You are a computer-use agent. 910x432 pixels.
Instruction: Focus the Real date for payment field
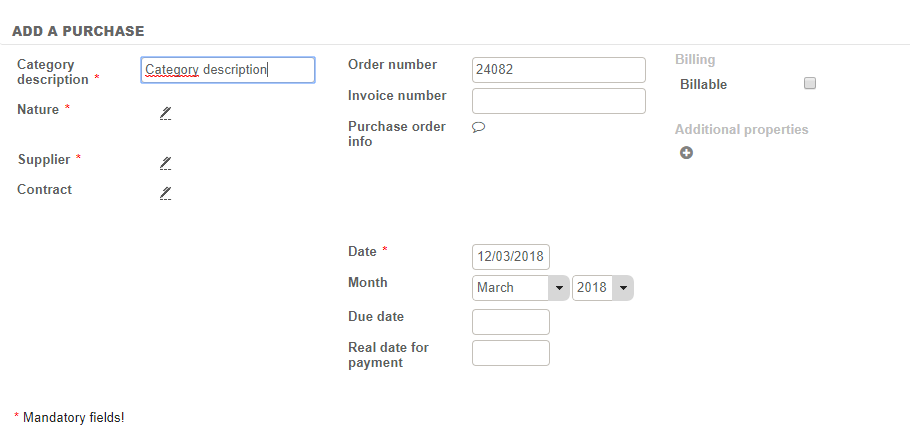point(510,353)
